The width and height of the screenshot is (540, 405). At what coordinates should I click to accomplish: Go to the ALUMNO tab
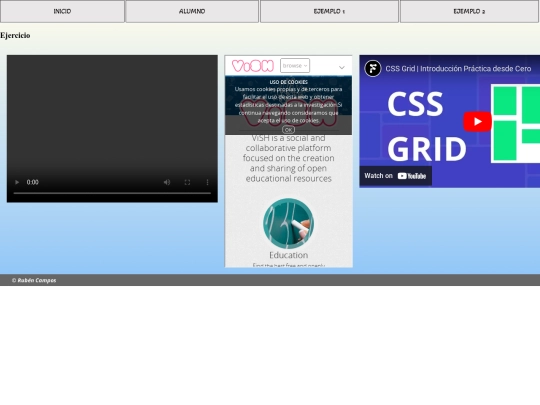coord(192,11)
